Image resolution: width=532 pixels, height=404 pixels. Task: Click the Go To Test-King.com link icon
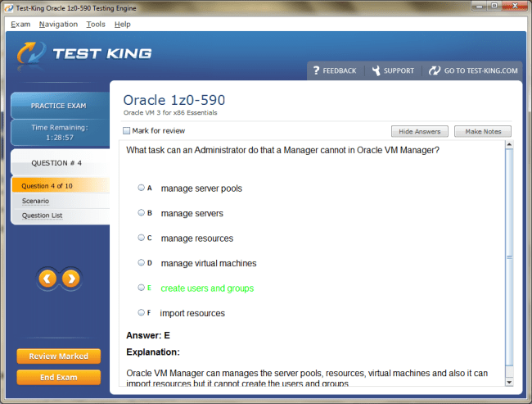click(x=435, y=71)
